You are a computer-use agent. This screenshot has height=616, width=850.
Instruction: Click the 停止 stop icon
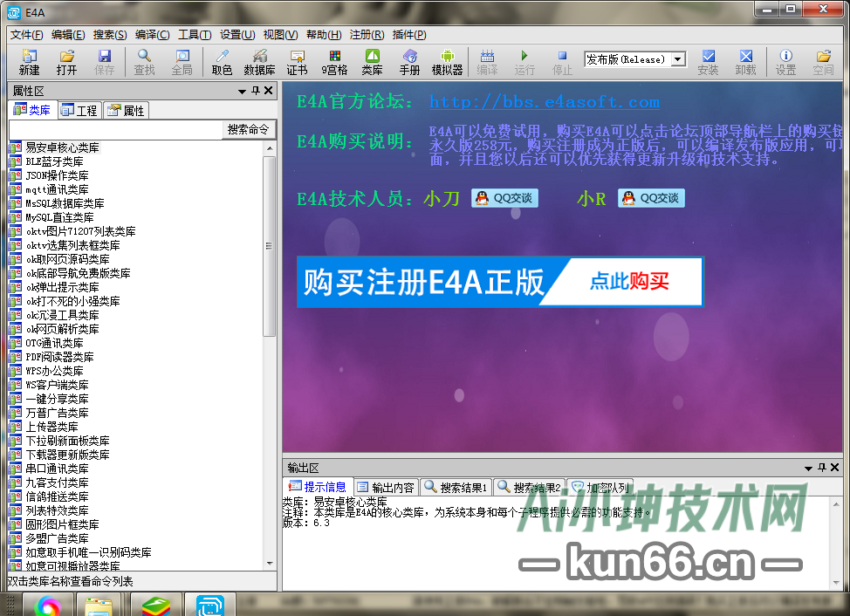pos(562,62)
